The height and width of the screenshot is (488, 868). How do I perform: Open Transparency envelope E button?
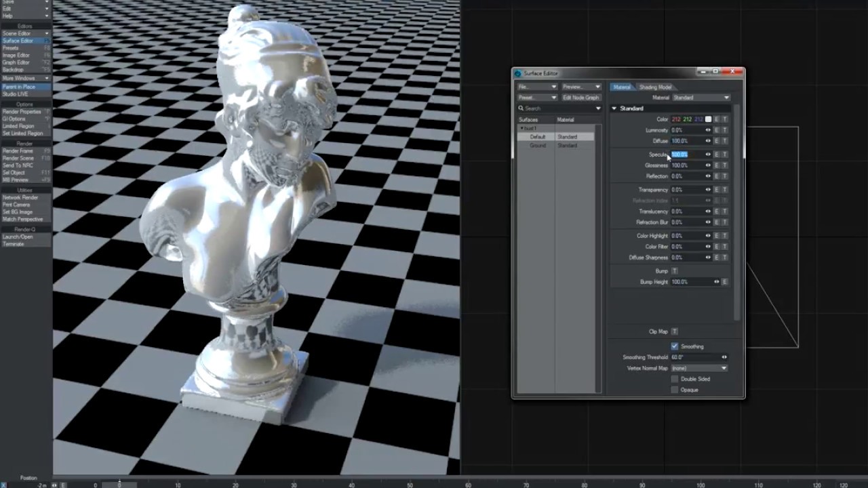click(717, 190)
